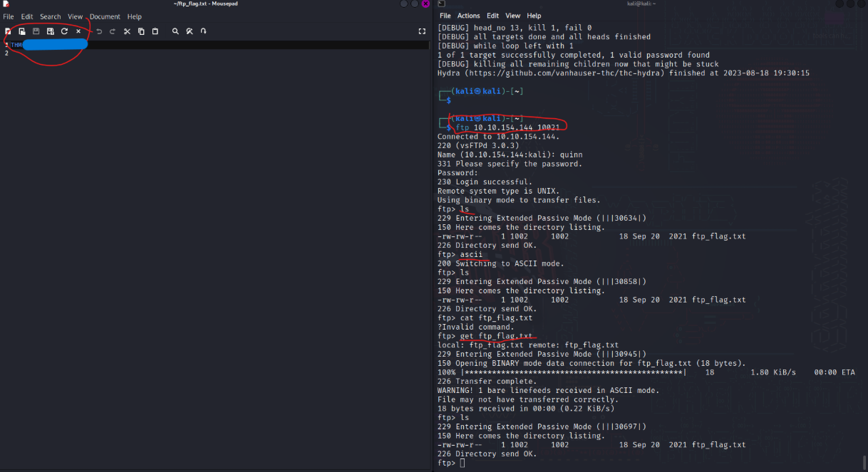Click 'ascii' command in terminal
The width and height of the screenshot is (868, 472).
(471, 254)
